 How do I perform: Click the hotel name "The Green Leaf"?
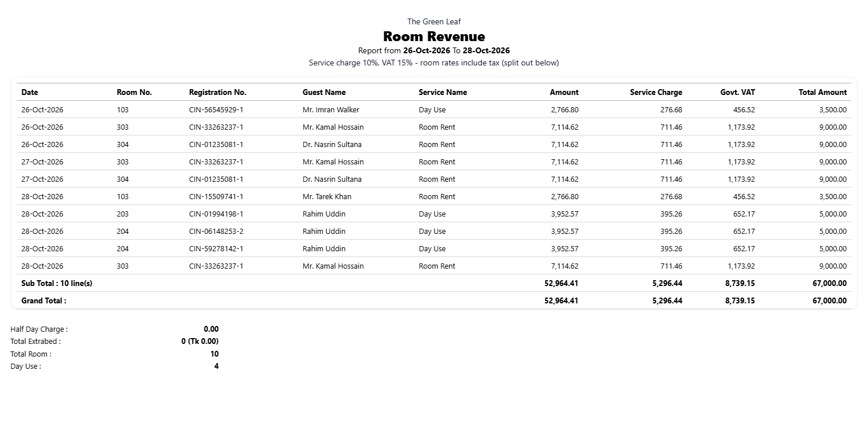(x=434, y=21)
